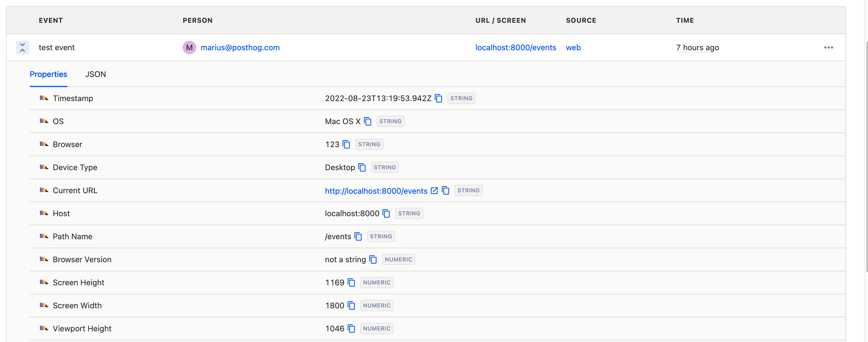Click the NUMERIC tag on Browser Version
The height and width of the screenshot is (342, 868).
(398, 259)
